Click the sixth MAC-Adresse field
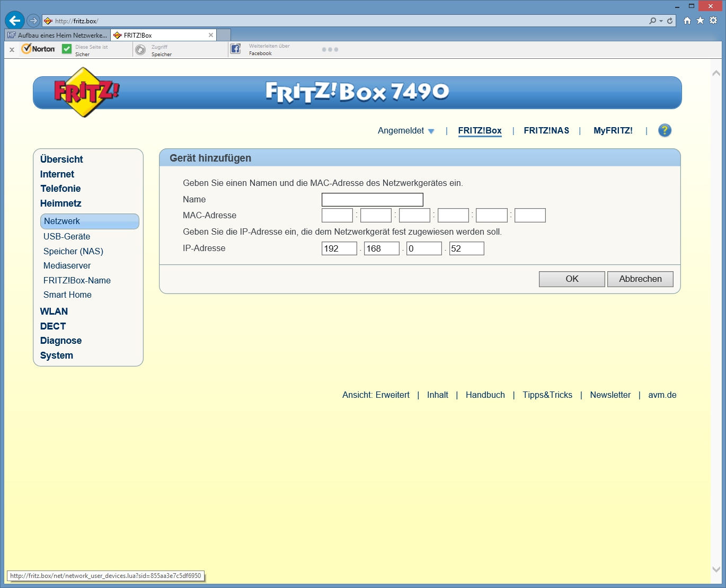Viewport: 726px width, 588px height. [x=530, y=216]
